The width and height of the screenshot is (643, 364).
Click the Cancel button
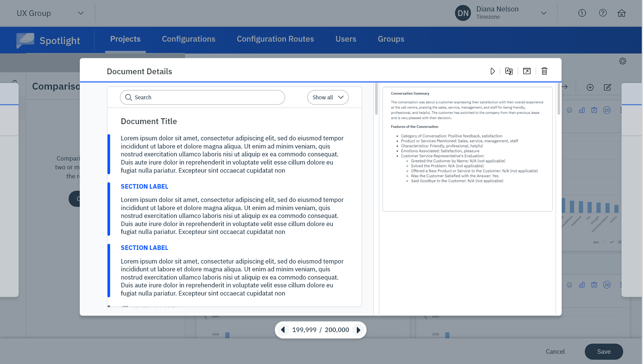point(555,352)
